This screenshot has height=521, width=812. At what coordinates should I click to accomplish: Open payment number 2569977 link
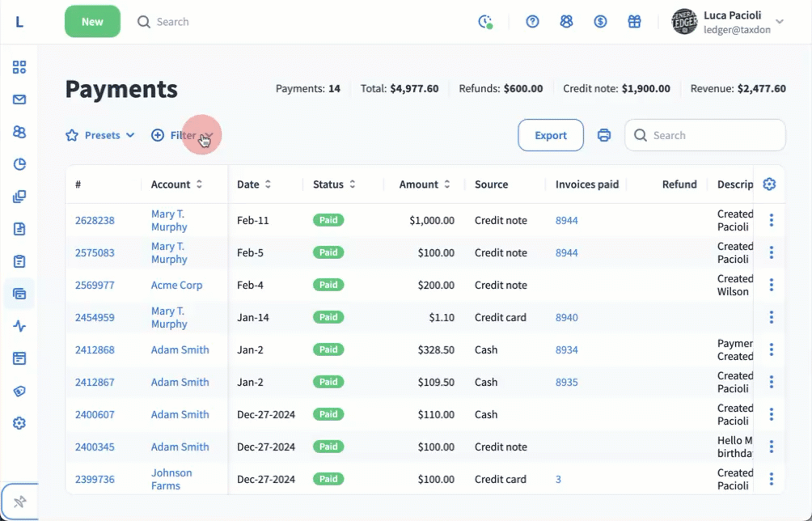coord(95,285)
